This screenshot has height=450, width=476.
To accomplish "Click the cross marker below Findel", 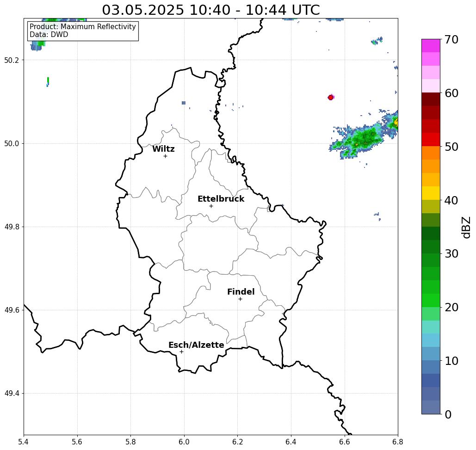I will 240,299.
